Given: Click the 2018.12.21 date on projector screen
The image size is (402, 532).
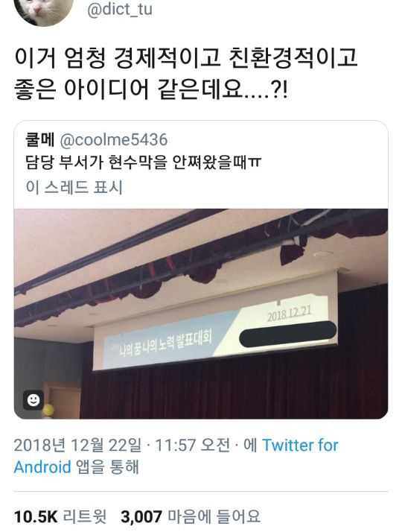Looking at the screenshot, I should [289, 314].
